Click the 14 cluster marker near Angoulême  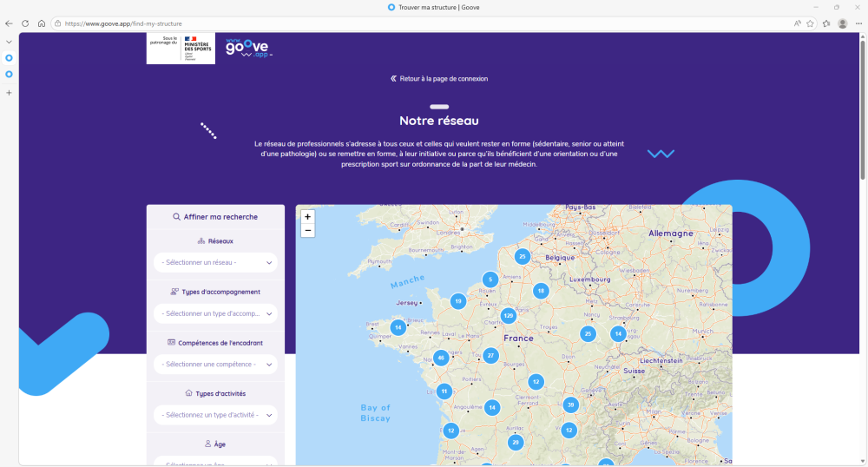click(491, 408)
